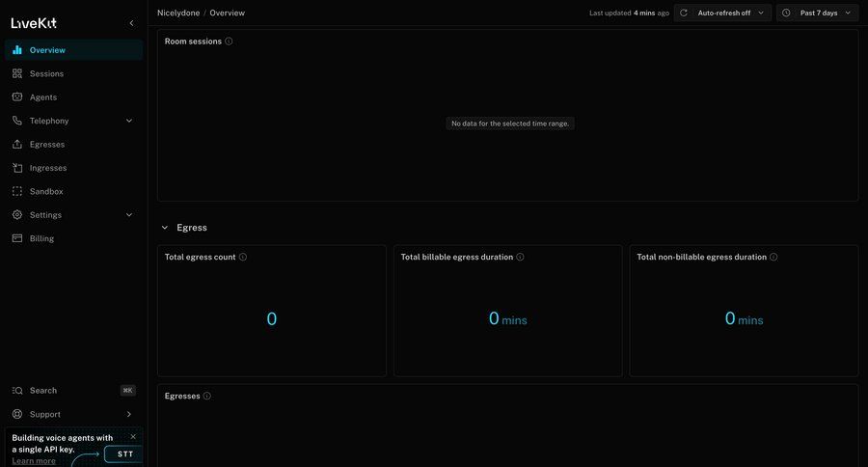
Task: Open the Billing page
Action: [x=73, y=238]
